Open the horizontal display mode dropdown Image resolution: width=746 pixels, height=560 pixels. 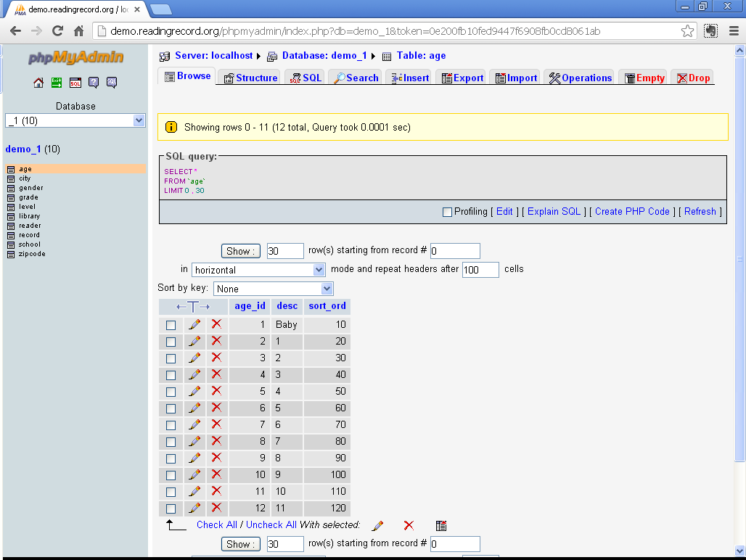(258, 269)
